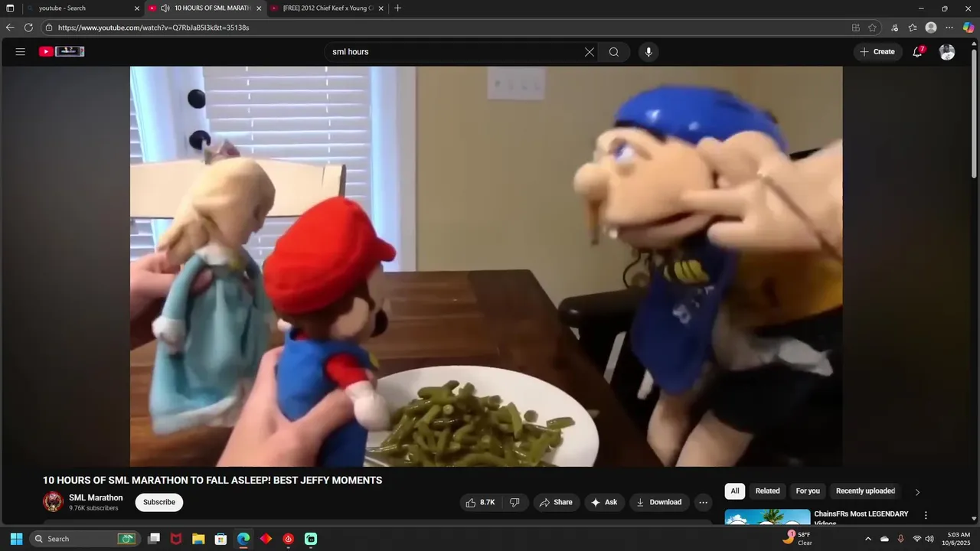Download the video
This screenshot has width=980, height=551.
(659, 502)
